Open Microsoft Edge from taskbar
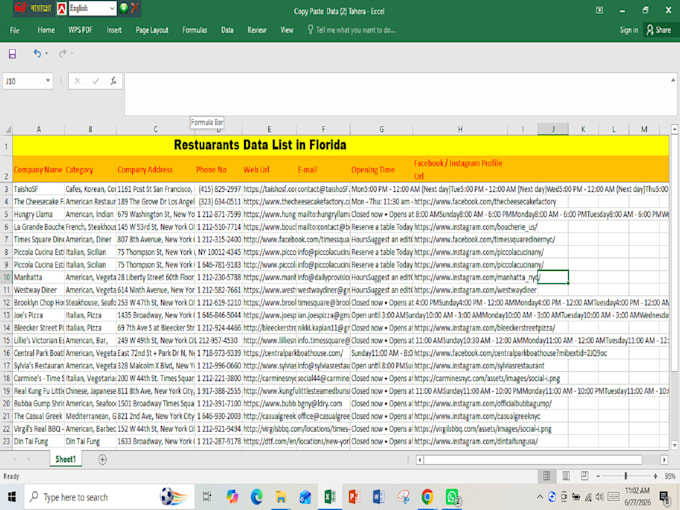 pos(257,497)
